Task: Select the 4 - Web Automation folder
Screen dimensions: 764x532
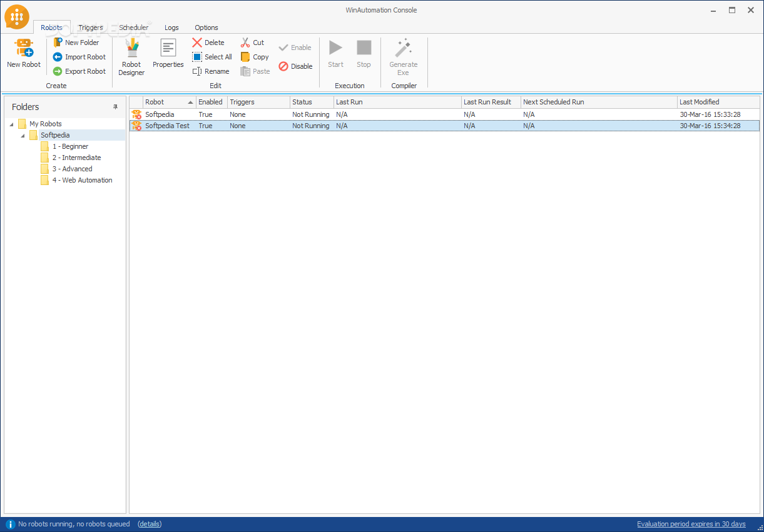Action: coord(82,180)
